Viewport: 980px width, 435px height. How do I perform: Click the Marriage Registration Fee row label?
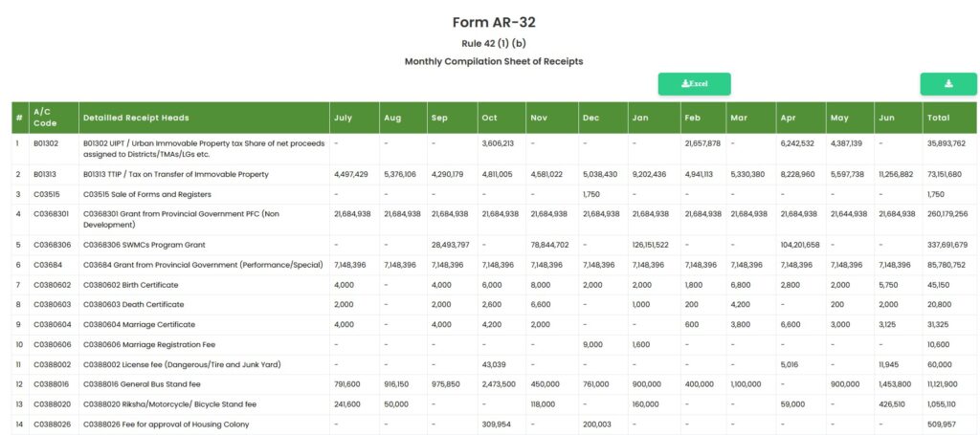tap(148, 344)
